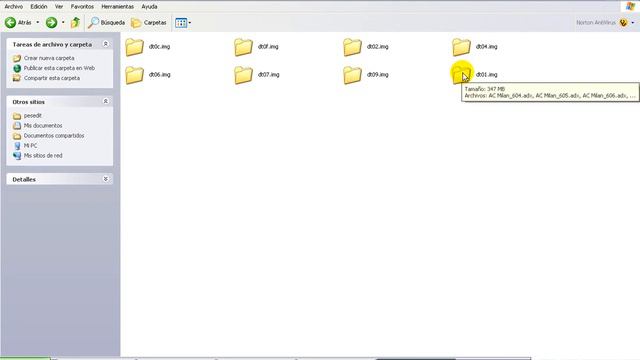
Task: Toggle the Carpetas folders pane
Action: click(149, 23)
